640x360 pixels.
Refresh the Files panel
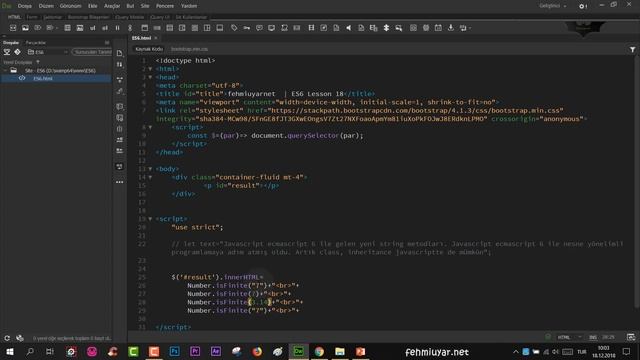click(x=7, y=338)
